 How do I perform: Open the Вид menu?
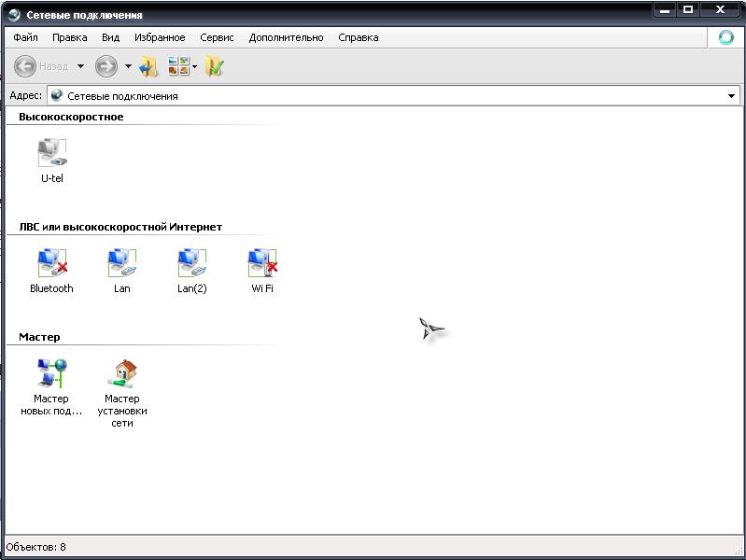(110, 37)
